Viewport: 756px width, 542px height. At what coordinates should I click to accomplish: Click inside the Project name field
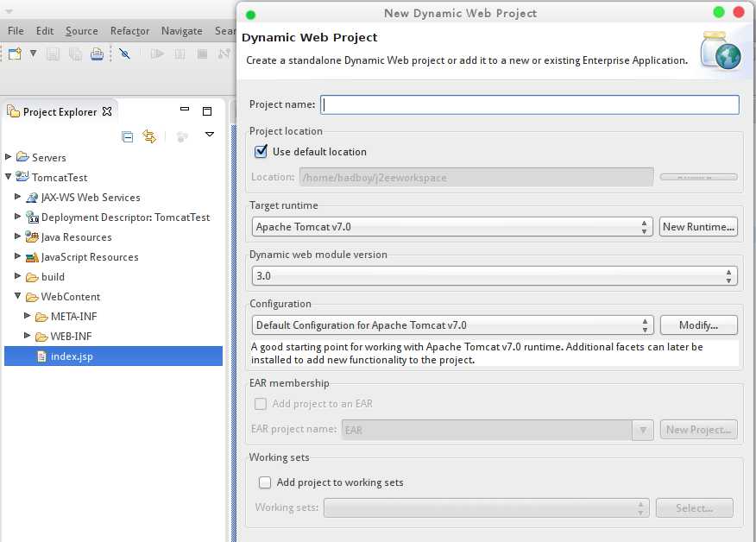[x=530, y=104]
